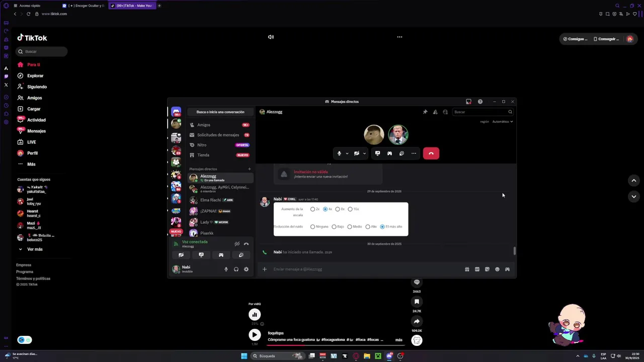Go to next TikTok video down arrow
Image resolution: width=644 pixels, height=362 pixels.
pos(634,197)
